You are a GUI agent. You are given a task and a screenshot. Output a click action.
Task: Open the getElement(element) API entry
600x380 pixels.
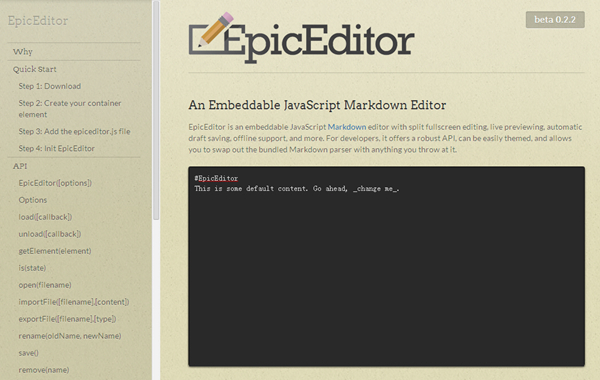tap(55, 251)
